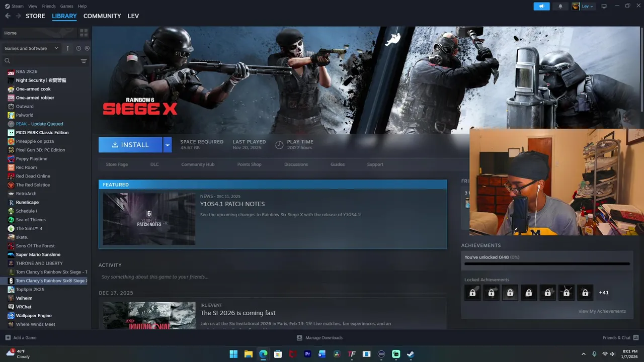Open the LEV profile tab
Viewport: 644px width, 362px height.
133,16
